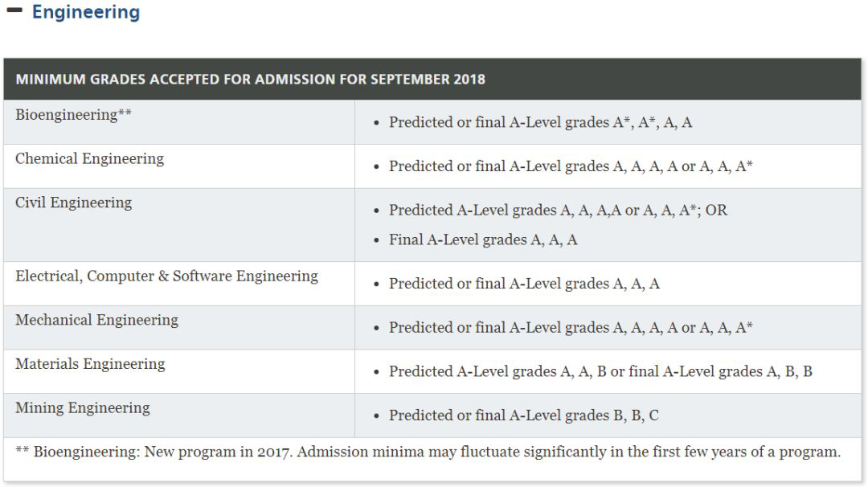Click the Final A-Level grades A, A, A line
This screenshot has height=487, width=868.
[x=483, y=239]
